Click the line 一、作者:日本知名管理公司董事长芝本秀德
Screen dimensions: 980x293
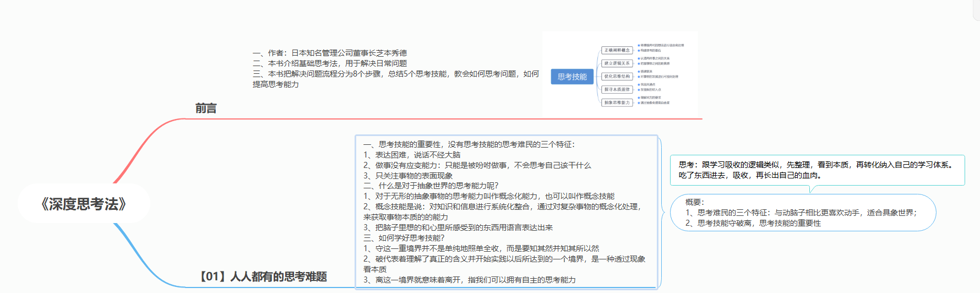pyautogui.click(x=330, y=53)
